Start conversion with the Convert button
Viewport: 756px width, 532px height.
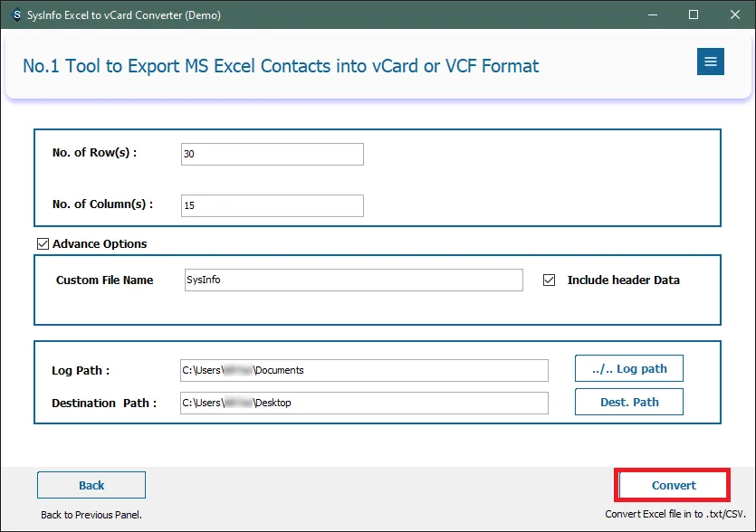pyautogui.click(x=674, y=485)
